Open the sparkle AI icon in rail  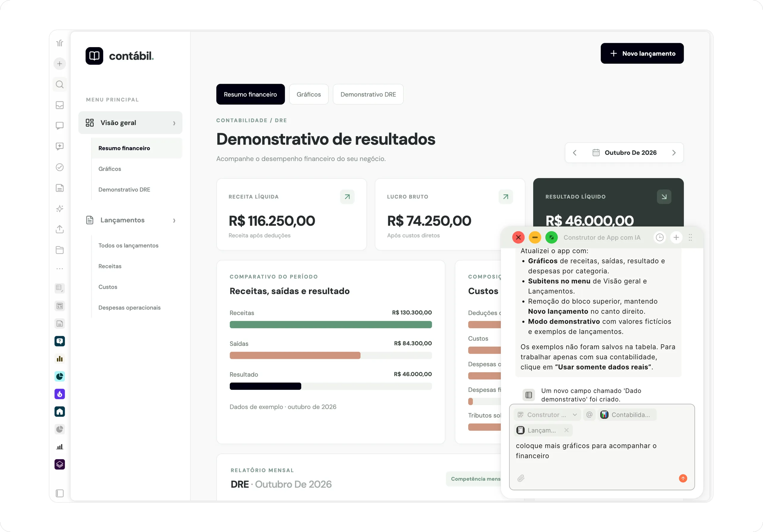tap(60, 209)
